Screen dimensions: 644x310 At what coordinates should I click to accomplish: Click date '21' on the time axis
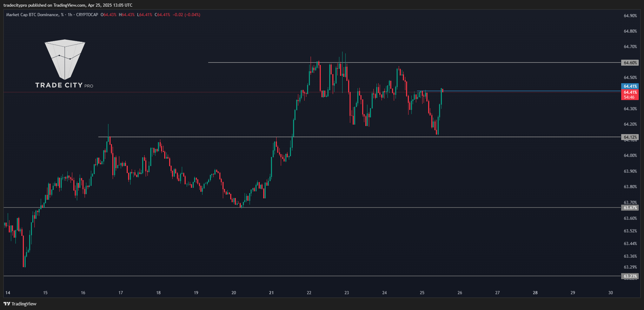(271, 293)
